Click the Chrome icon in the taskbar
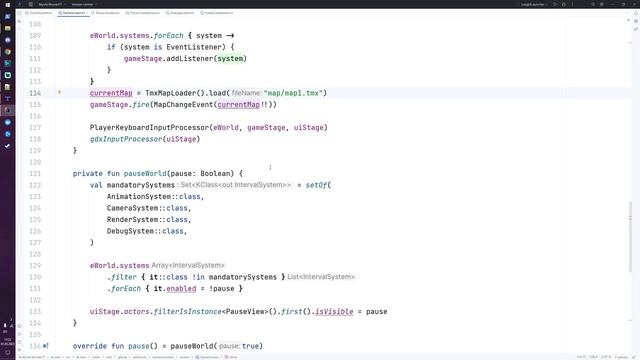Image resolution: width=640 pixels, height=360 pixels. tap(7, 52)
